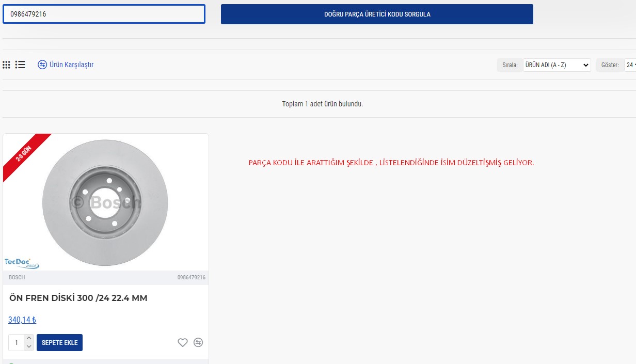Switch to list view layout
The image size is (636, 364).
(x=20, y=65)
